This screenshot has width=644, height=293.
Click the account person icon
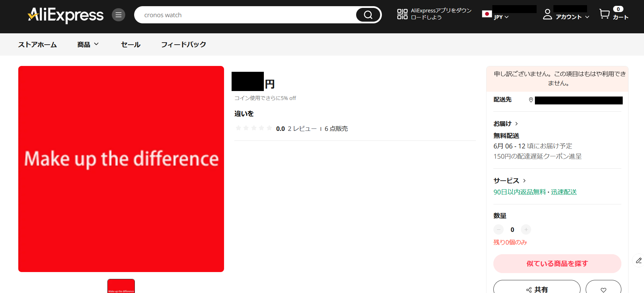[x=548, y=14]
